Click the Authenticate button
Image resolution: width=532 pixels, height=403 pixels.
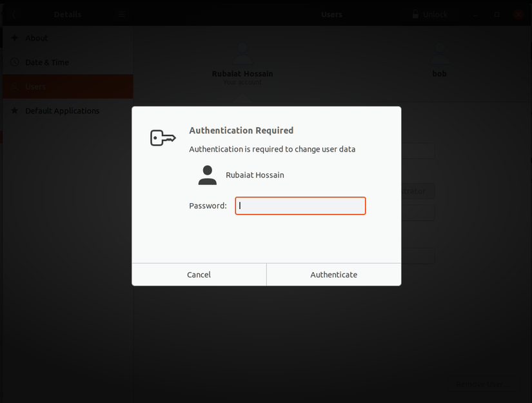tap(334, 275)
